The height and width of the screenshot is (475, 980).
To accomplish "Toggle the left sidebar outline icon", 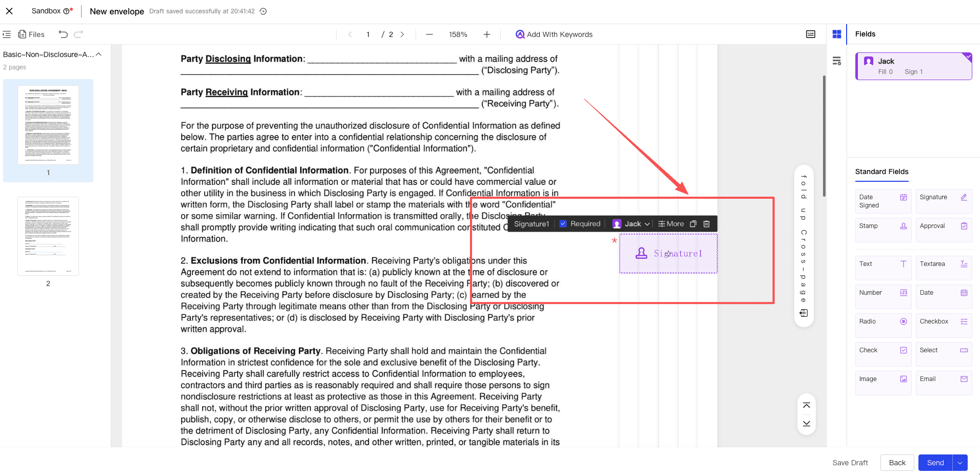I will tap(7, 34).
